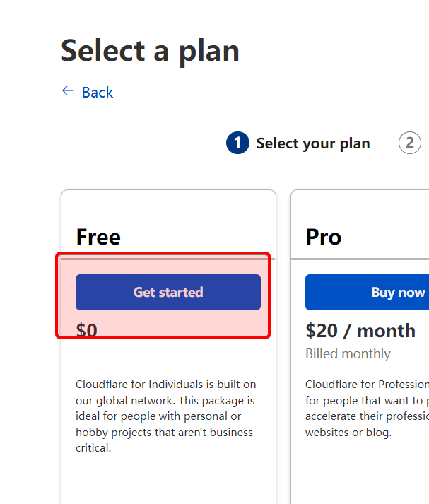Screen dimensions: 429x504
Task: Click 'hobby projects that aren't business-critical' text
Action: coord(167,440)
